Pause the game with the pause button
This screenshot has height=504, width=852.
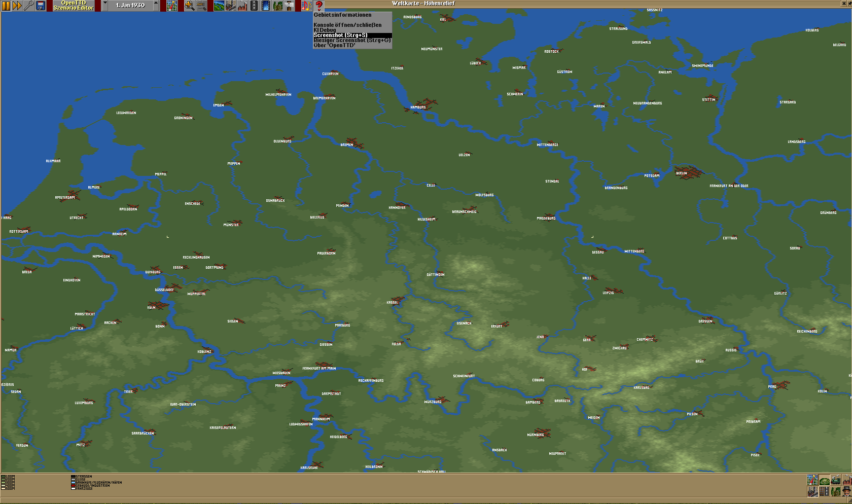[x=6, y=6]
